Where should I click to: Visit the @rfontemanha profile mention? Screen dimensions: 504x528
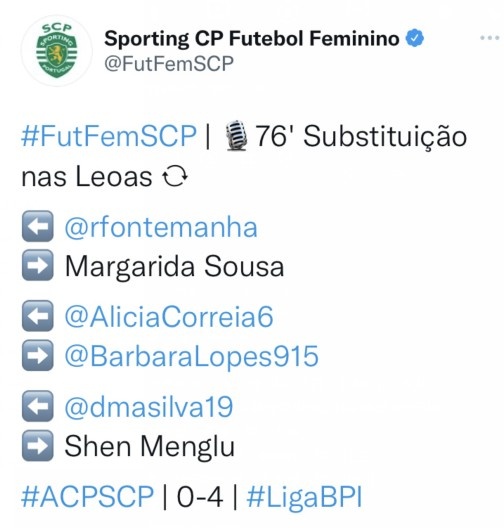pyautogui.click(x=161, y=227)
